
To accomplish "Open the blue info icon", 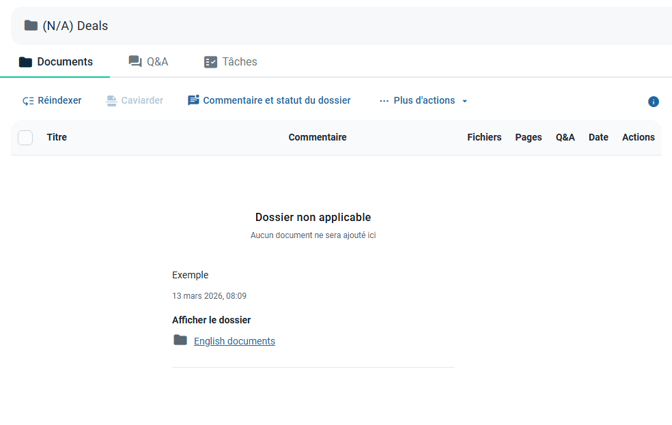I will coord(653,102).
